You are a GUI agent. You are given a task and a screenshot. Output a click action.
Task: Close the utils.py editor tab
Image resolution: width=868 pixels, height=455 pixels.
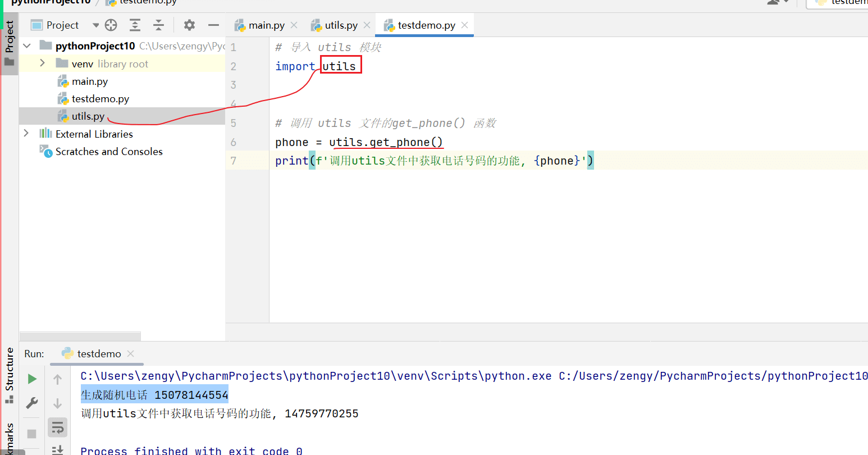click(367, 25)
